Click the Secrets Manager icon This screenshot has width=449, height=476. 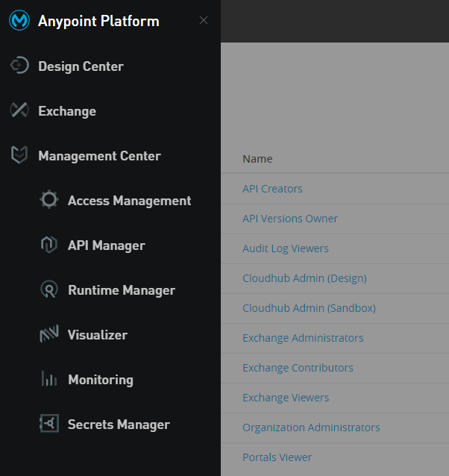coord(49,423)
